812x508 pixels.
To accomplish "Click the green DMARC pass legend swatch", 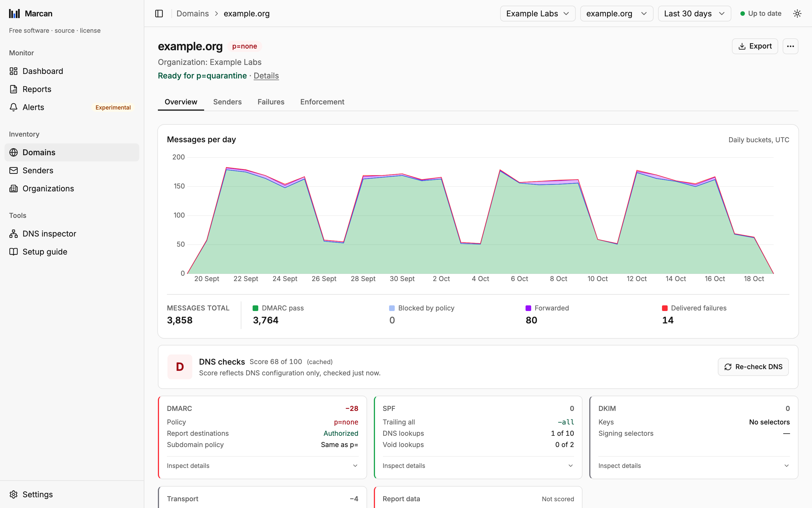I will pyautogui.click(x=255, y=308).
